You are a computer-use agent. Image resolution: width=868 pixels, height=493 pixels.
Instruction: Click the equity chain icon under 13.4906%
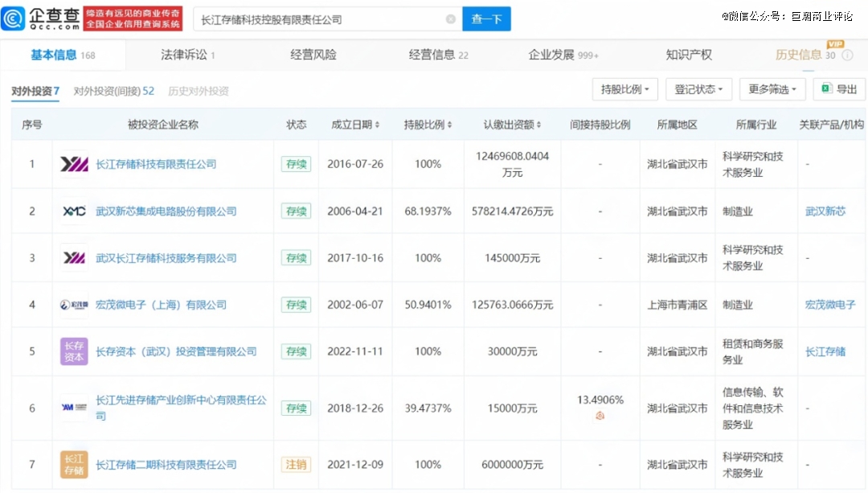[600, 416]
